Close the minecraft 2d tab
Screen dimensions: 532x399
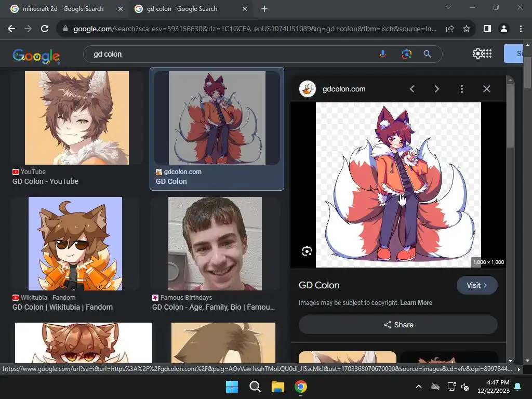point(121,9)
